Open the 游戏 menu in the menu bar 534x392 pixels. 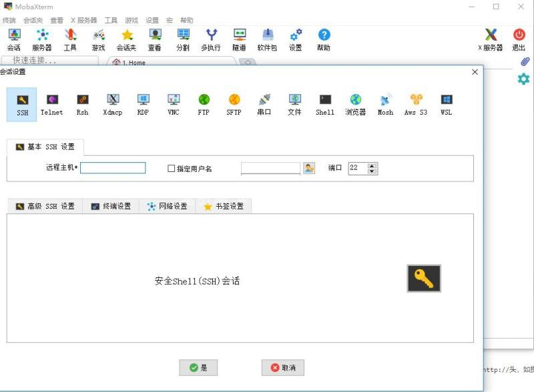point(131,21)
